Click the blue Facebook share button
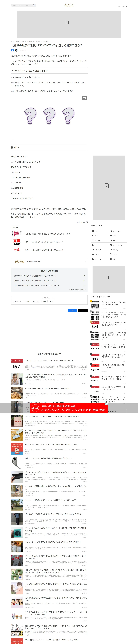138x644 pixels. pyautogui.click(x=73, y=311)
